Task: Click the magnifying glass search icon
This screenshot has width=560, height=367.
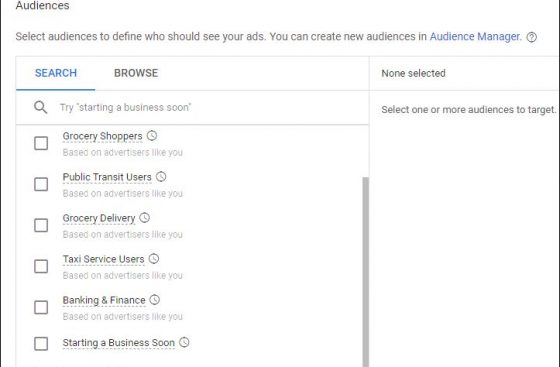Action: 40,107
